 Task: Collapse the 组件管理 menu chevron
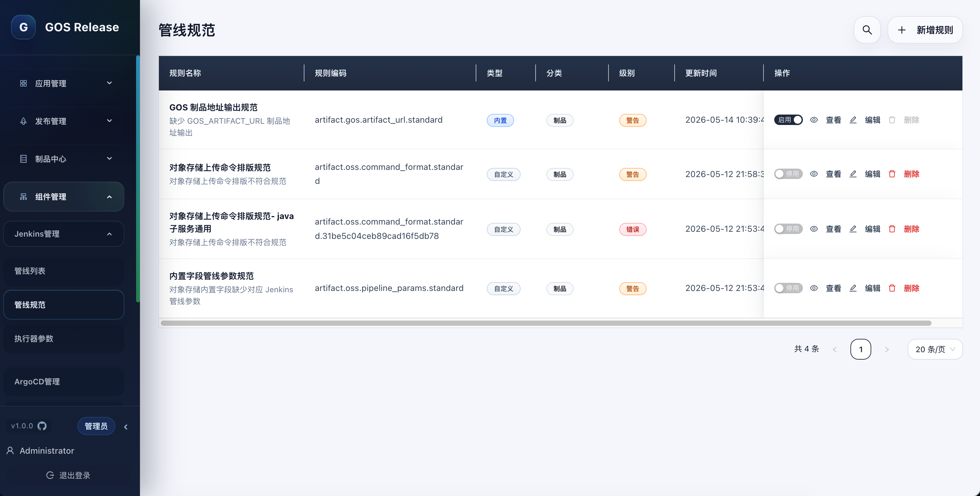110,197
